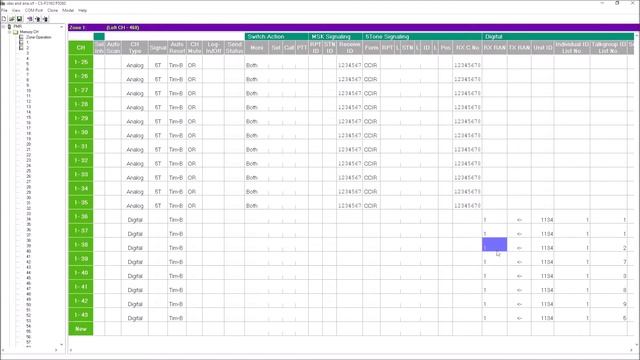Select channel row header 1-30

click(81, 132)
